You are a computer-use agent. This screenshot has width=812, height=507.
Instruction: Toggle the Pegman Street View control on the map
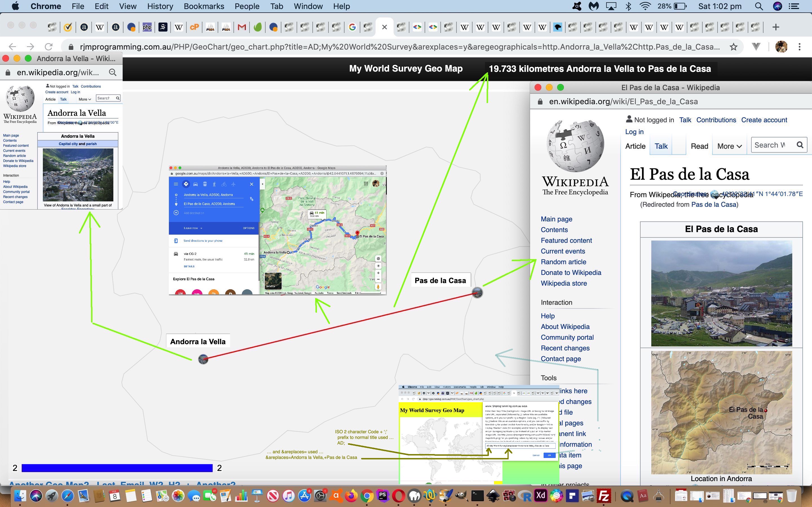click(378, 287)
